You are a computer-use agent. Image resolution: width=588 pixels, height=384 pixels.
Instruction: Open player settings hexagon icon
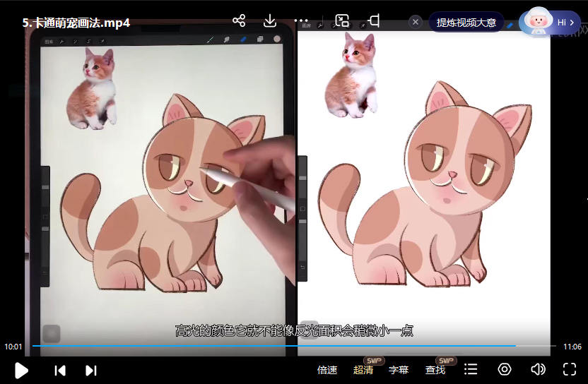coord(505,369)
